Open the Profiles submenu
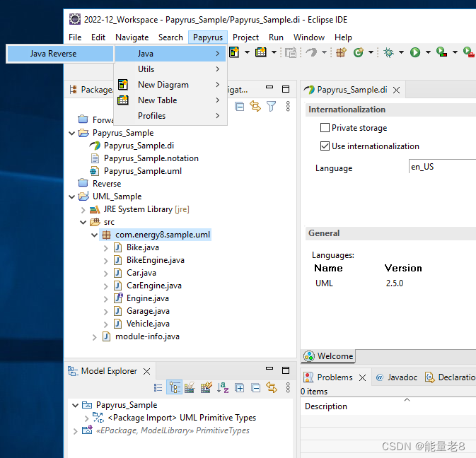 point(170,116)
